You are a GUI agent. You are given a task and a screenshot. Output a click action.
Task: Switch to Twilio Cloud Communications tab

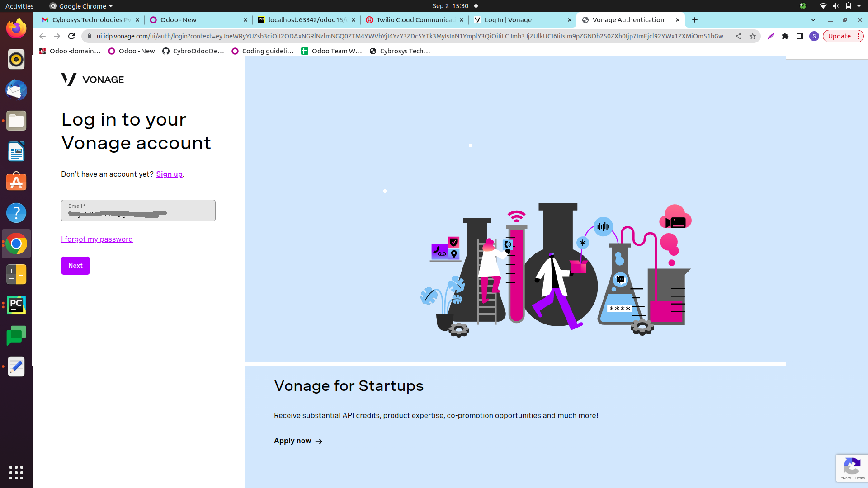(415, 20)
